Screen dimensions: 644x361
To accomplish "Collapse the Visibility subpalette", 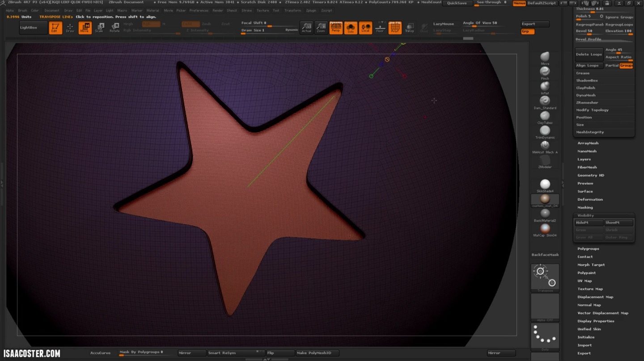I will [x=585, y=215].
